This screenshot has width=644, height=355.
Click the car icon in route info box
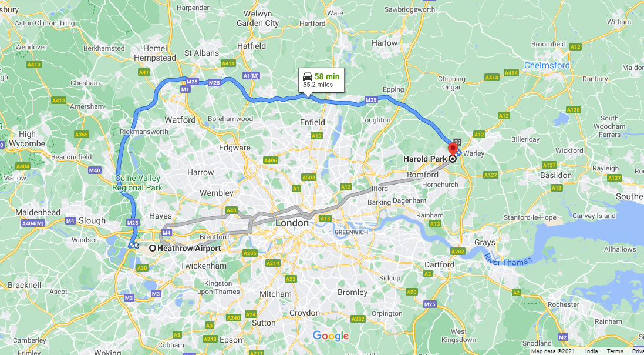[x=308, y=76]
